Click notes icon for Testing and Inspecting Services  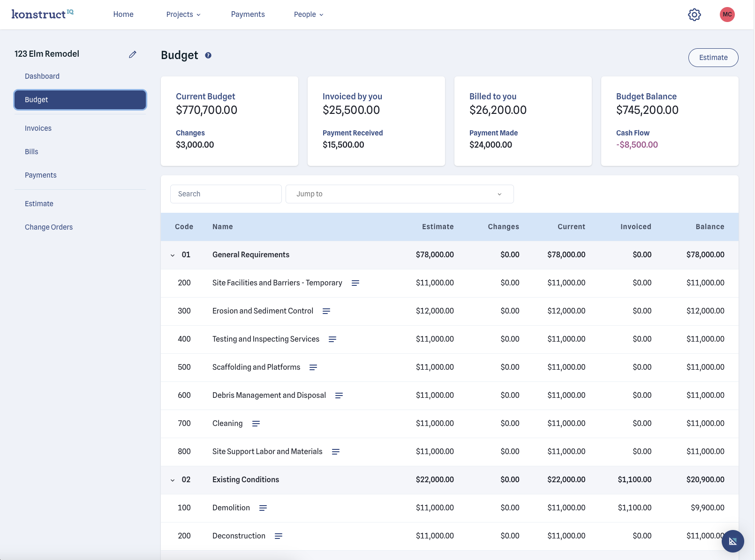pos(332,339)
